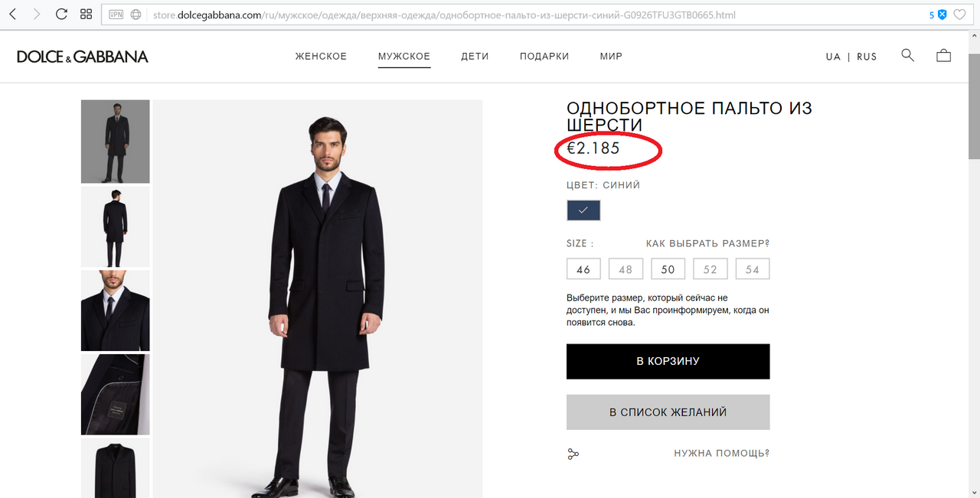This screenshot has width=980, height=498.
Task: Toggle the VPN badge in address bar
Action: [x=116, y=15]
